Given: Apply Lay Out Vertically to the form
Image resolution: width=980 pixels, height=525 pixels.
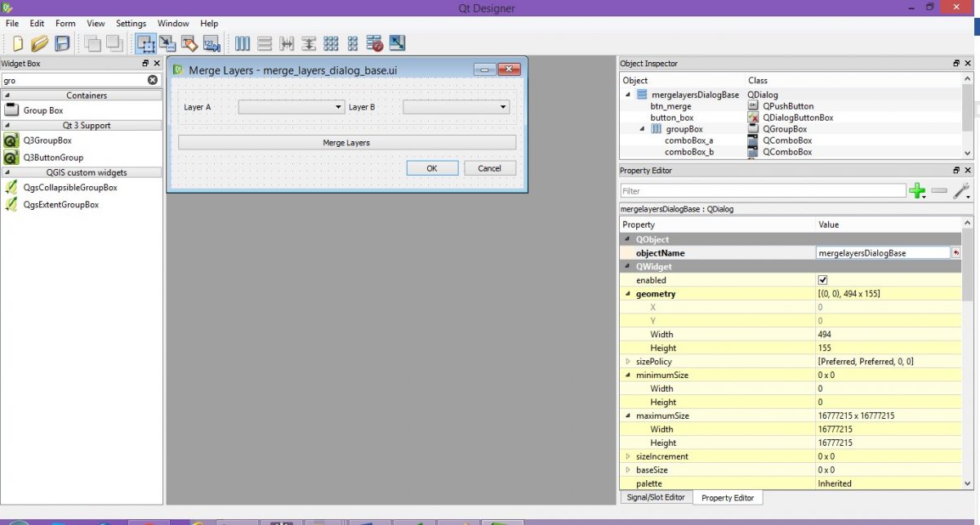Looking at the screenshot, I should point(265,43).
